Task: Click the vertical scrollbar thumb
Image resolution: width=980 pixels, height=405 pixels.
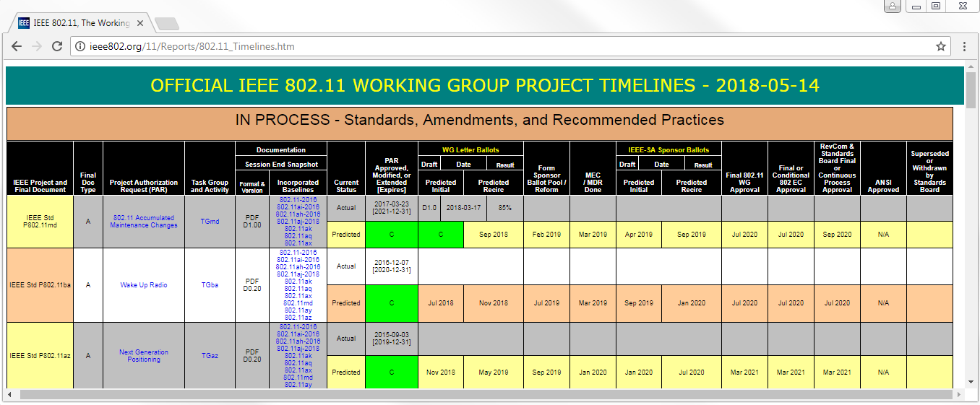Action: point(971,90)
